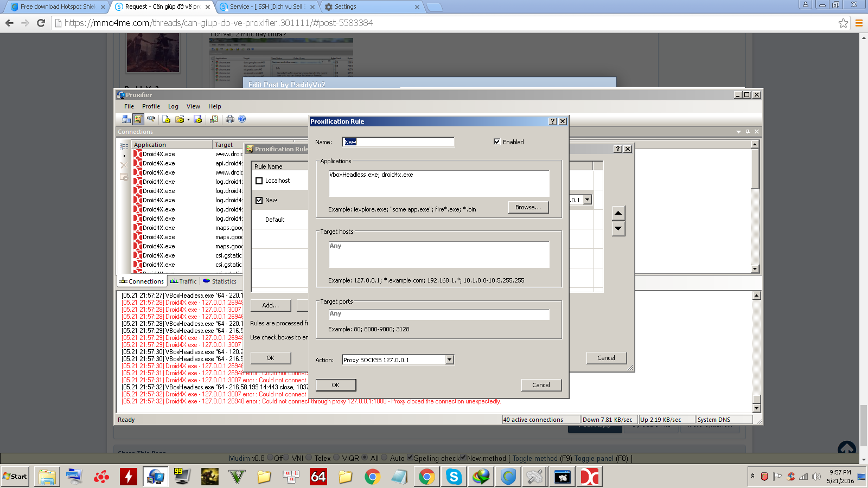868x488 pixels.
Task: Select Mudim Telex radio button
Action: (x=309, y=458)
